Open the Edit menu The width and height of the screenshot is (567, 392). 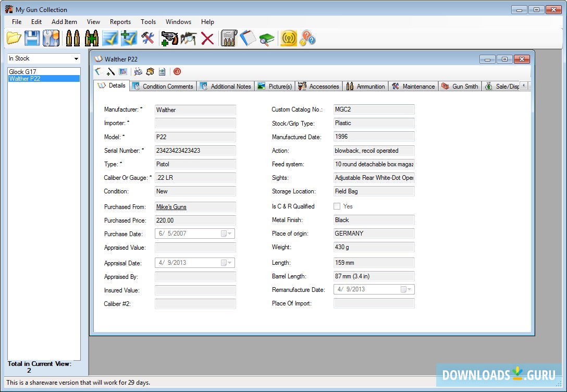point(36,22)
